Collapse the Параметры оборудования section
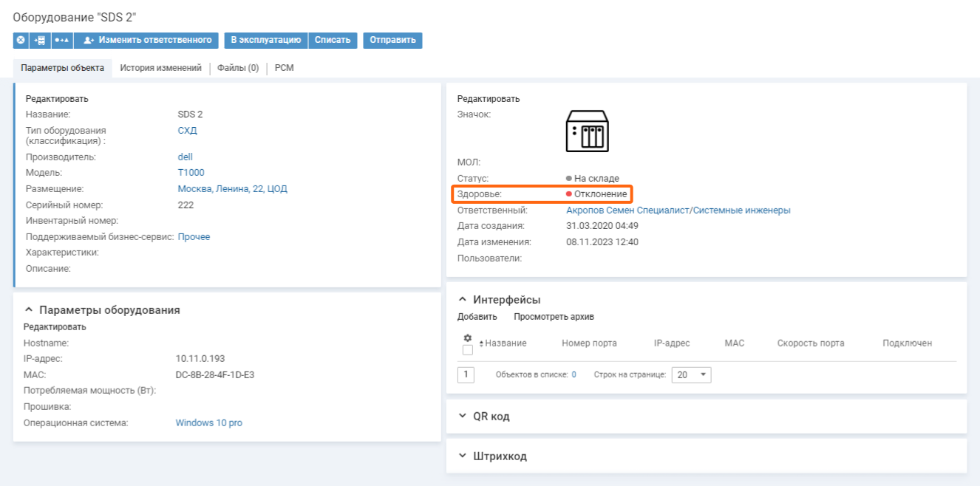Viewport: 980px width, 486px height. pyautogui.click(x=29, y=310)
